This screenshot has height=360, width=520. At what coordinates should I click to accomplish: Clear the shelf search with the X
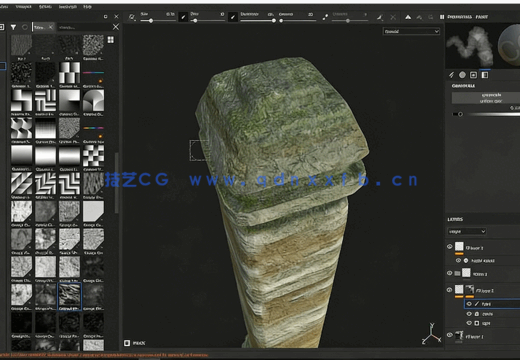point(116,27)
